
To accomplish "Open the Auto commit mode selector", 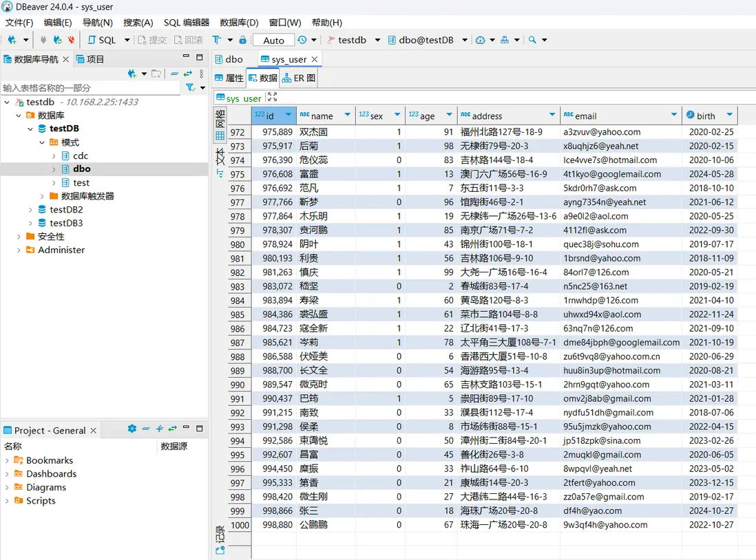I will (x=273, y=40).
